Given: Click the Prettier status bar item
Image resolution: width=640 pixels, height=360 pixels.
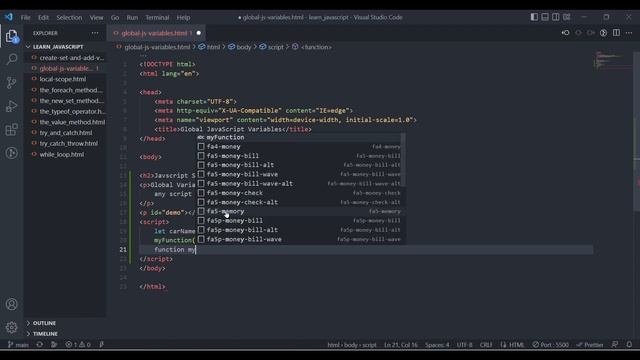Looking at the screenshot, I should click(590, 344).
